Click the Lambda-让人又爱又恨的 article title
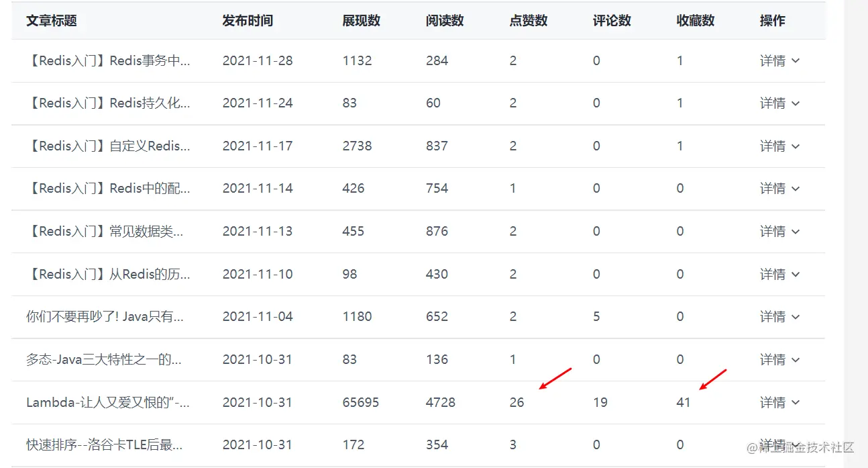868x468 pixels. coord(108,402)
